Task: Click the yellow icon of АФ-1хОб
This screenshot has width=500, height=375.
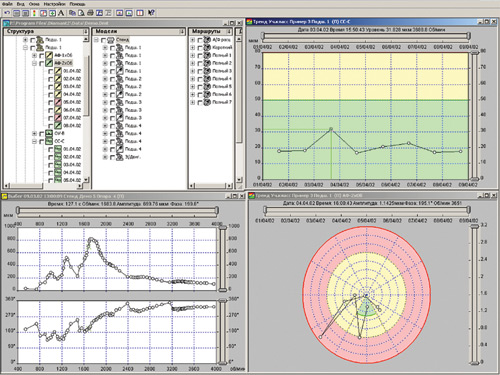Action: [x=49, y=55]
